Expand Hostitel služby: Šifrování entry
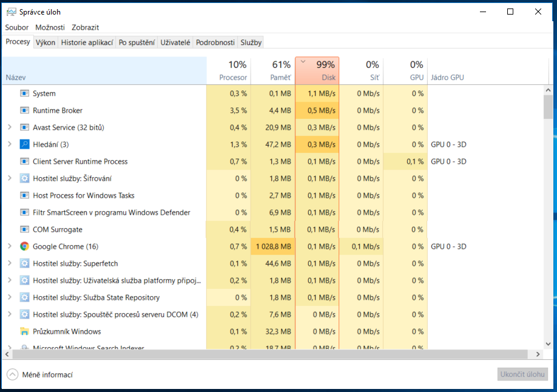Viewport: 557px width, 392px height. 9,178
